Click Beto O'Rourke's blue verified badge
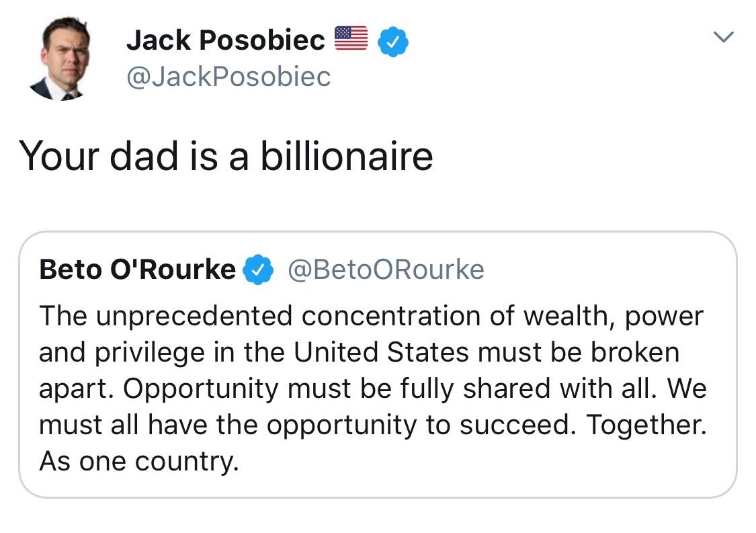The width and height of the screenshot is (756, 533). click(258, 269)
